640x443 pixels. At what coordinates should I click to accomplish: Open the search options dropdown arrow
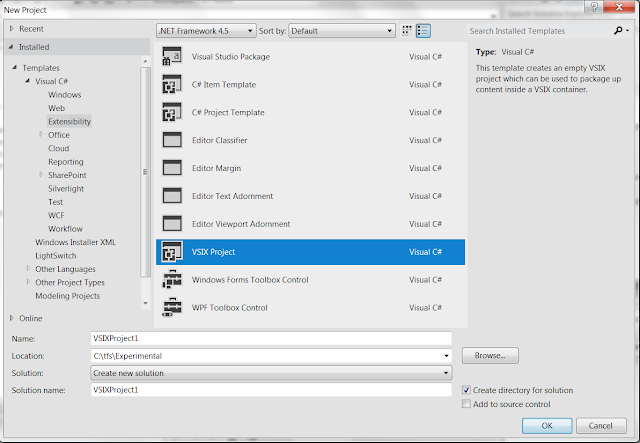coord(627,31)
